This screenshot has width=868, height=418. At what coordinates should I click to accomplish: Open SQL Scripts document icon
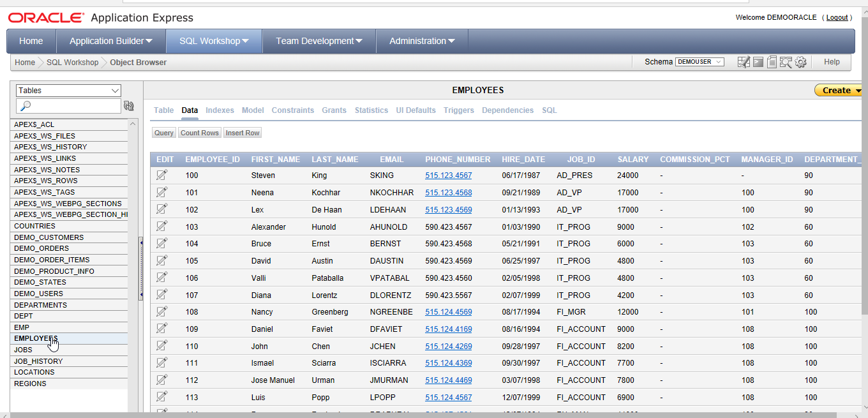click(772, 62)
